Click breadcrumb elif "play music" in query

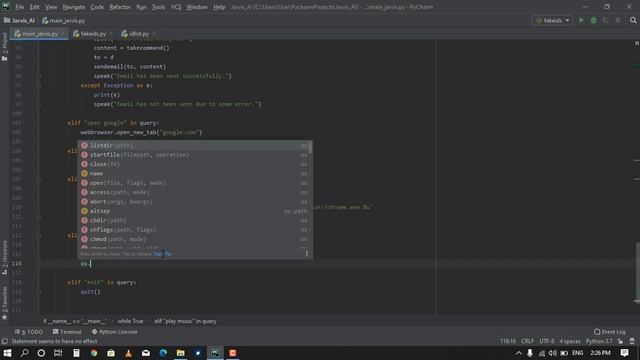[x=185, y=321]
